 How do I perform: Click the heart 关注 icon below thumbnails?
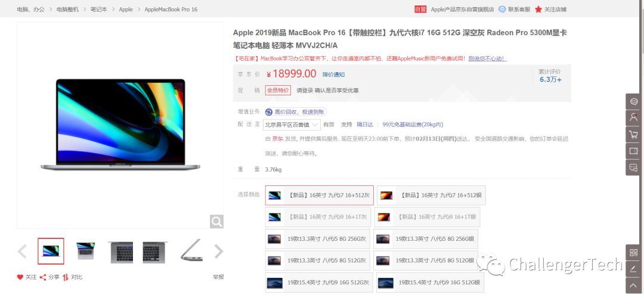click(20, 277)
